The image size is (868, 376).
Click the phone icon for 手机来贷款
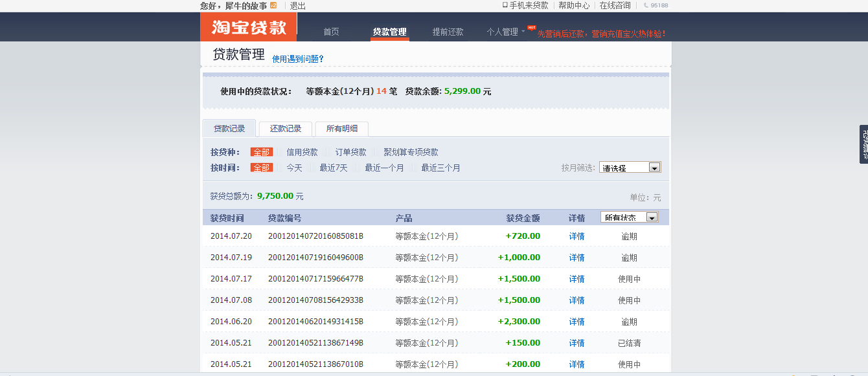pos(505,5)
